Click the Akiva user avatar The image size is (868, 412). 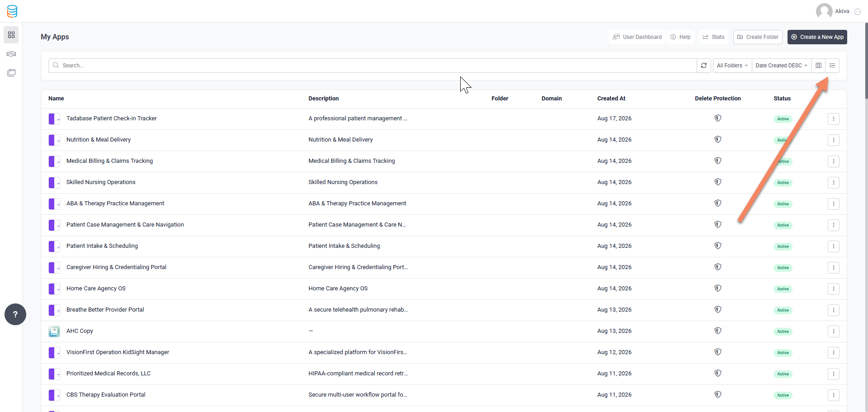pyautogui.click(x=824, y=11)
